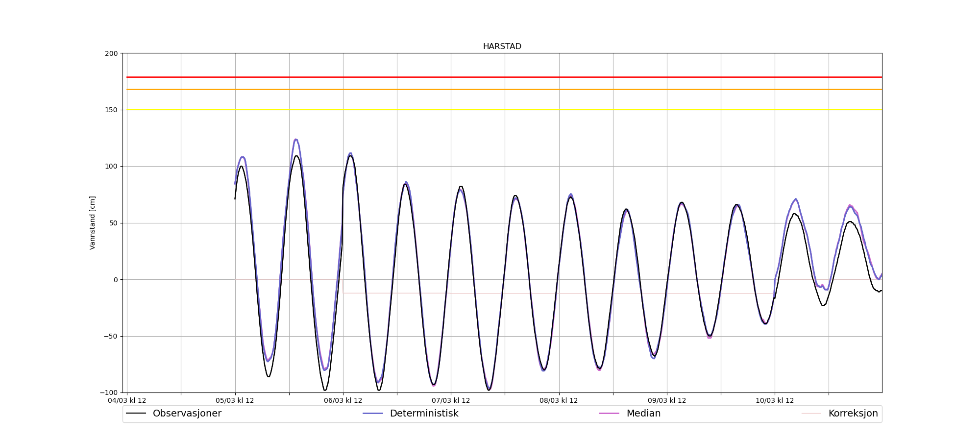Screen dimensions: 980x441
Task: Click the 05/03 kl 12 tick label
Action: coord(235,401)
